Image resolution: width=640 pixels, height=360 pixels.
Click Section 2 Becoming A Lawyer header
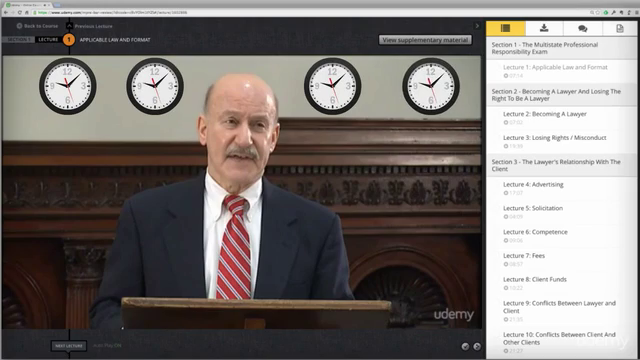[561, 95]
